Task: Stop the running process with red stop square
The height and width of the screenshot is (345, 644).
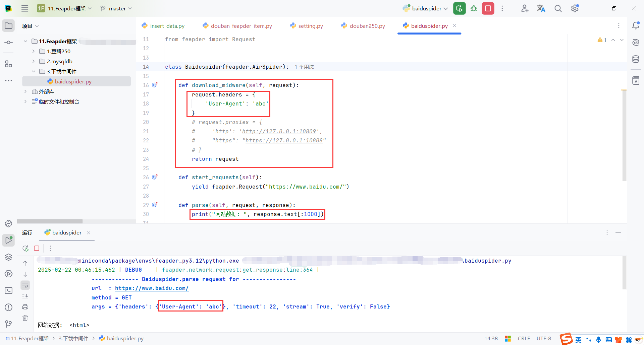Action: 488,8
